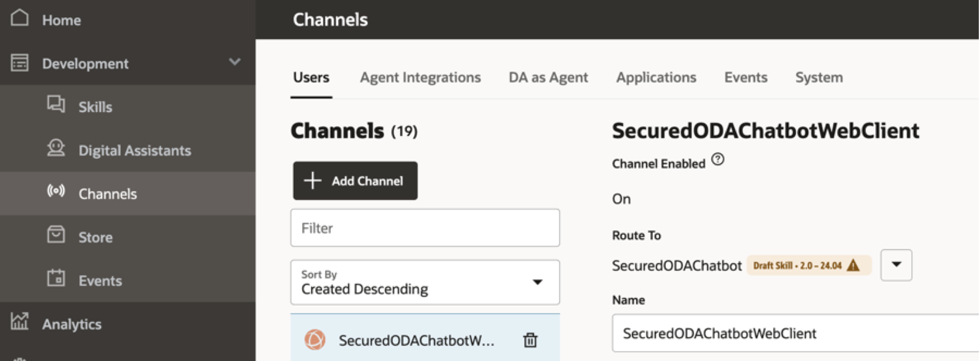The width and height of the screenshot is (980, 361).
Task: Switch to DA as Agent tab
Action: (x=548, y=78)
